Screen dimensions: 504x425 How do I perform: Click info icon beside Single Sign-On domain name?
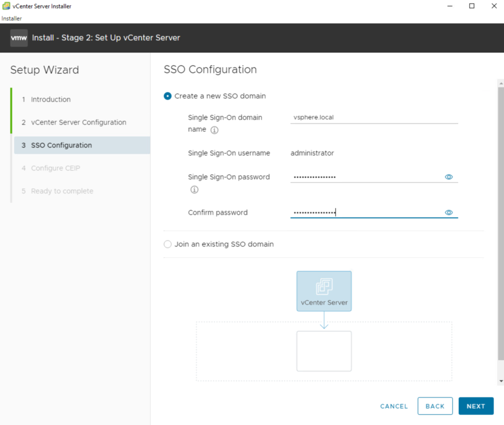214,130
